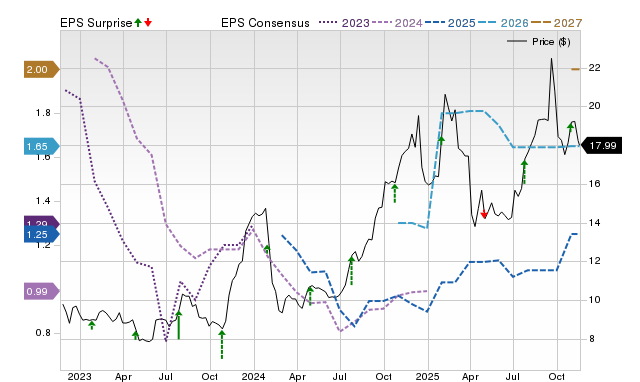Screen dimensions: 640x382
Task: Click the 0.8 label on left axis
Action: pyautogui.click(x=43, y=333)
